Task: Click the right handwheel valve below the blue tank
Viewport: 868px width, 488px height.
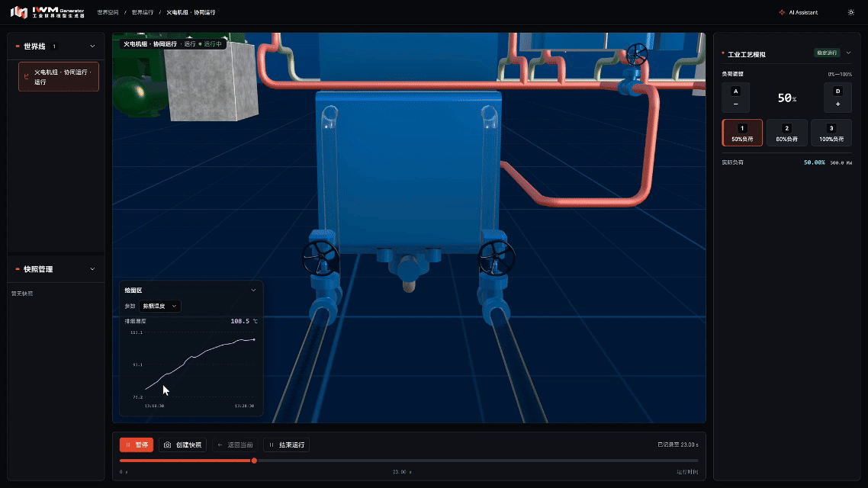Action: [497, 258]
